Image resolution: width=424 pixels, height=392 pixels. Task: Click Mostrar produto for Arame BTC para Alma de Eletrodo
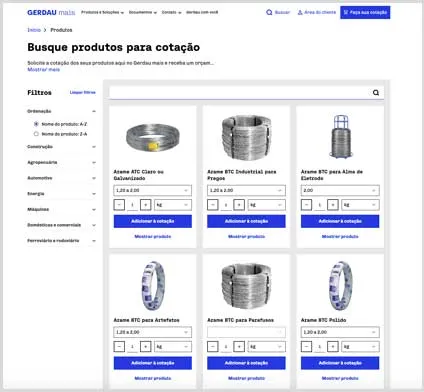pos(340,236)
